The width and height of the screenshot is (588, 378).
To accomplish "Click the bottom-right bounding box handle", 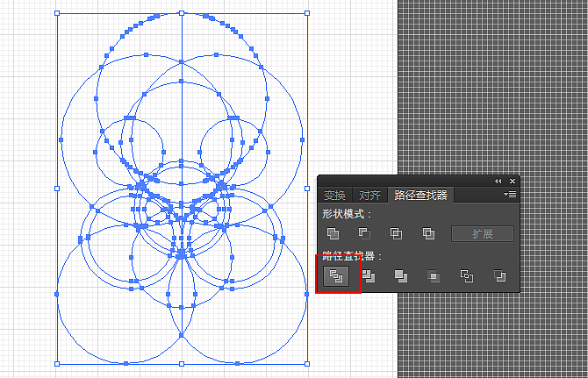I will pyautogui.click(x=307, y=364).
